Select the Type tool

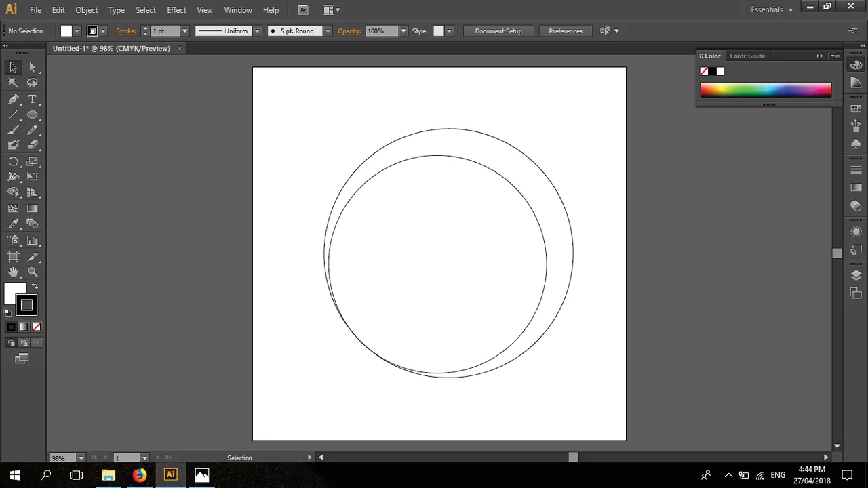[33, 99]
